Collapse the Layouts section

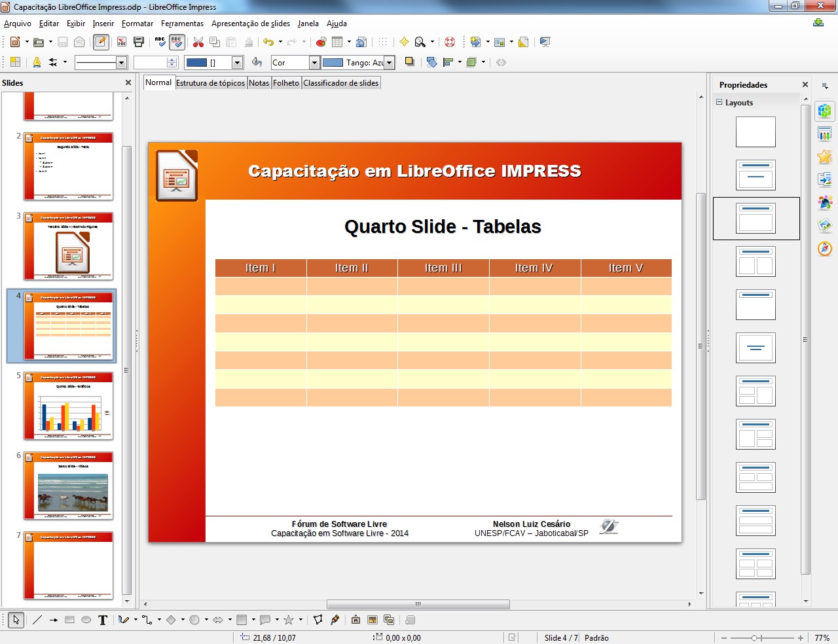pyautogui.click(x=720, y=102)
